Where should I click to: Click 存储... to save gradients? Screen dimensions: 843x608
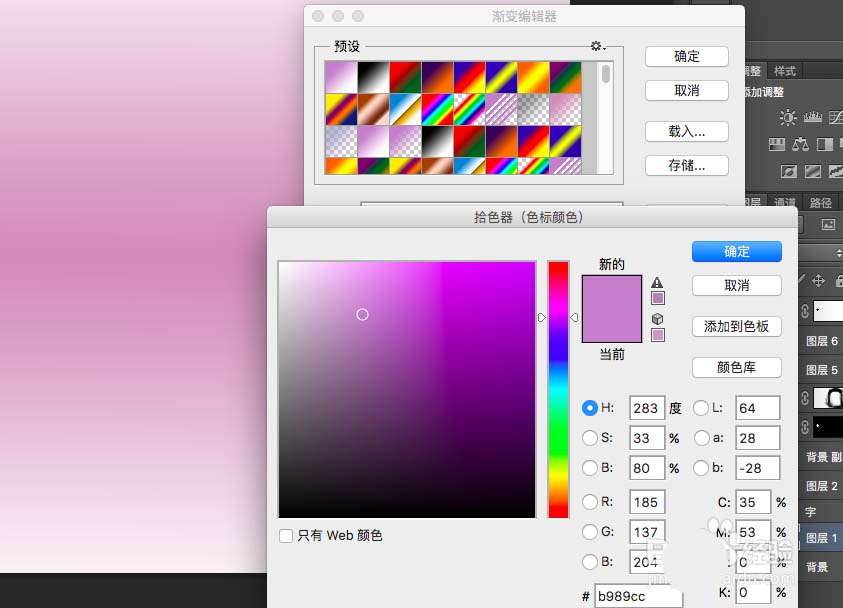tap(687, 165)
